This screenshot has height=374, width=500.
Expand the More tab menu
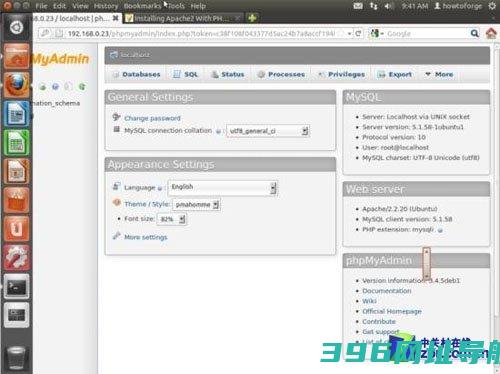click(439, 74)
